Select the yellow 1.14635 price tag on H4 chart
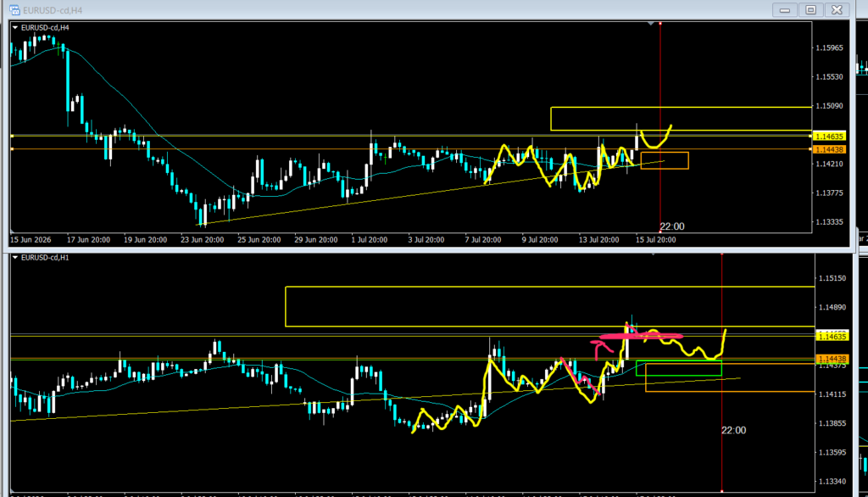 (830, 137)
